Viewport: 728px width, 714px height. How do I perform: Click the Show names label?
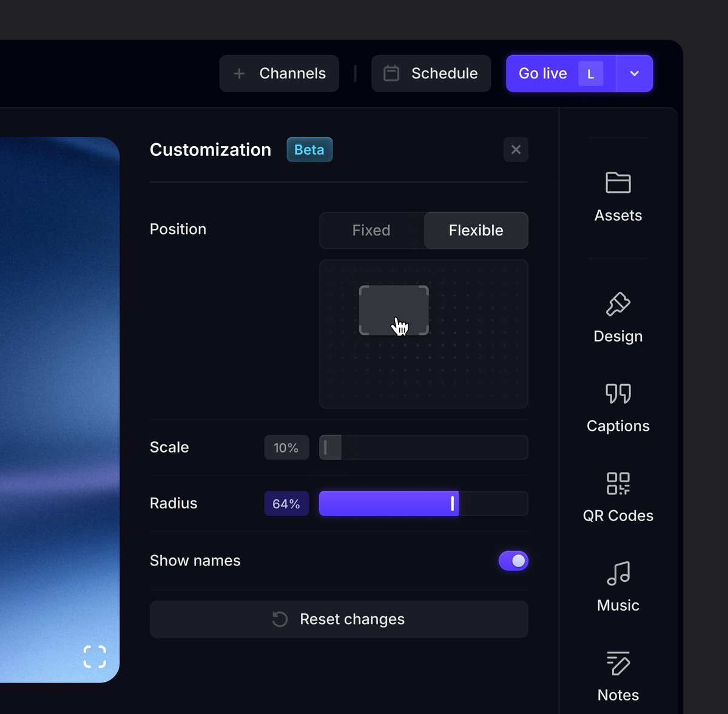195,561
